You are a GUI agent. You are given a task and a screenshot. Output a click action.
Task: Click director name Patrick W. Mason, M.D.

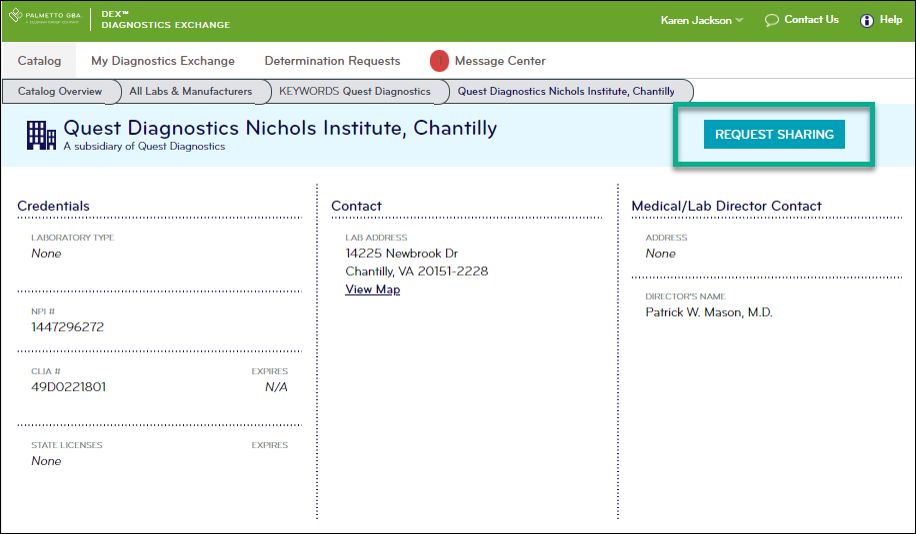(708, 313)
